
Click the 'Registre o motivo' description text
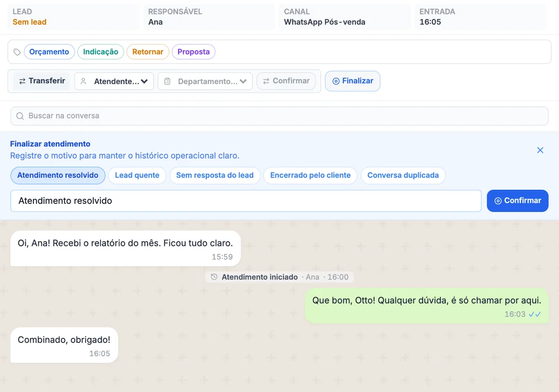125,156
